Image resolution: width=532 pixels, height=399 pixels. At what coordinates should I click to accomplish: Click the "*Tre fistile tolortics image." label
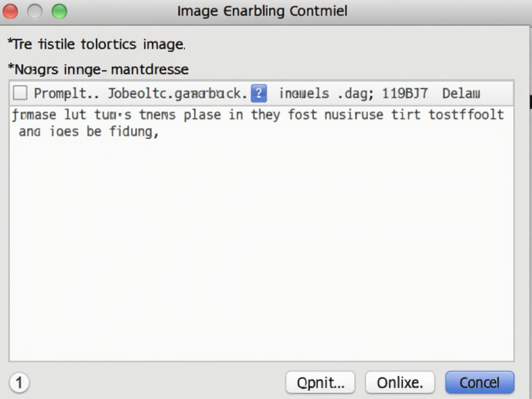point(96,44)
